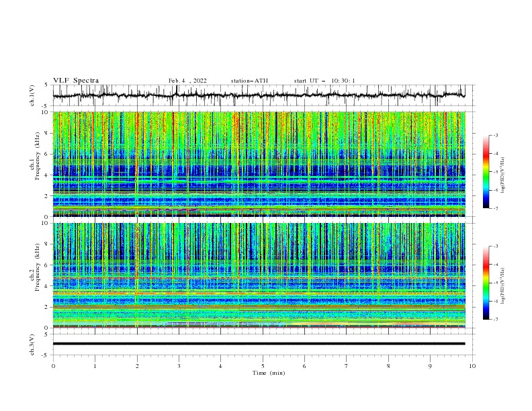
Task: Click the 'ch.1(V)' waveform axis label
Action: (32, 95)
